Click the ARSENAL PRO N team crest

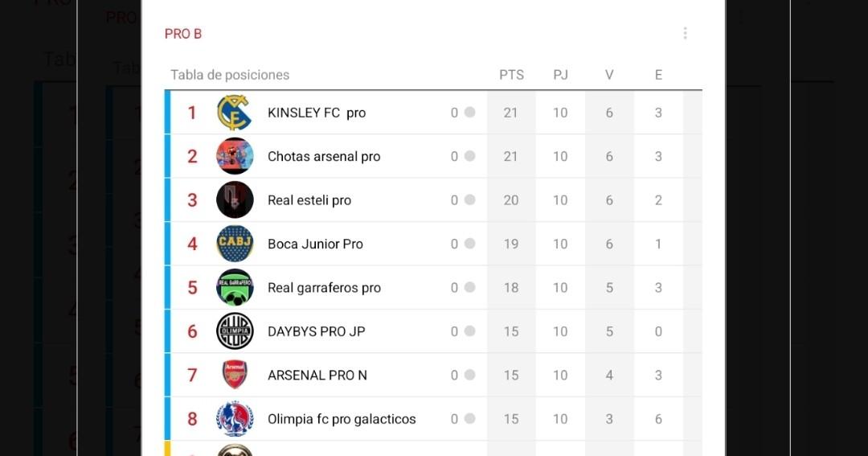pyautogui.click(x=235, y=375)
